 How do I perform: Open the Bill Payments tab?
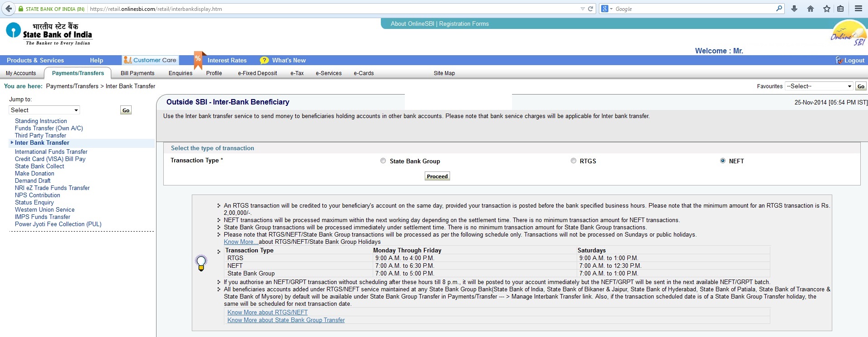tap(138, 73)
